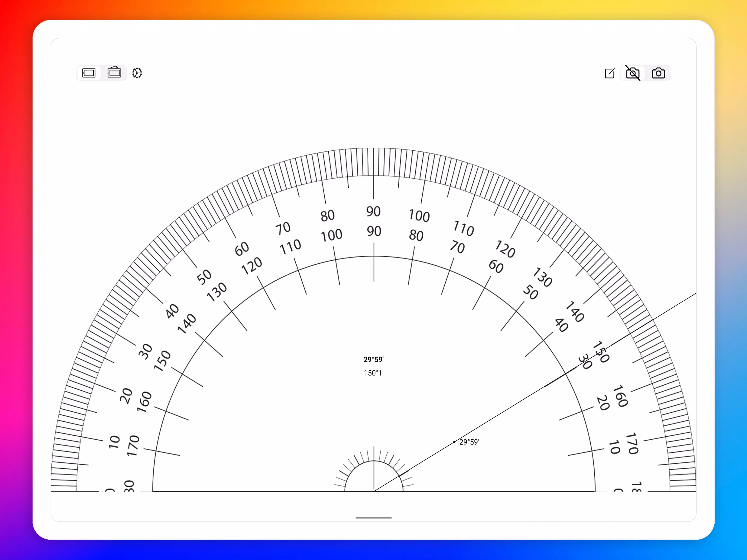The height and width of the screenshot is (560, 747).
Task: Select the rotating device orientation icon
Action: pyautogui.click(x=115, y=72)
